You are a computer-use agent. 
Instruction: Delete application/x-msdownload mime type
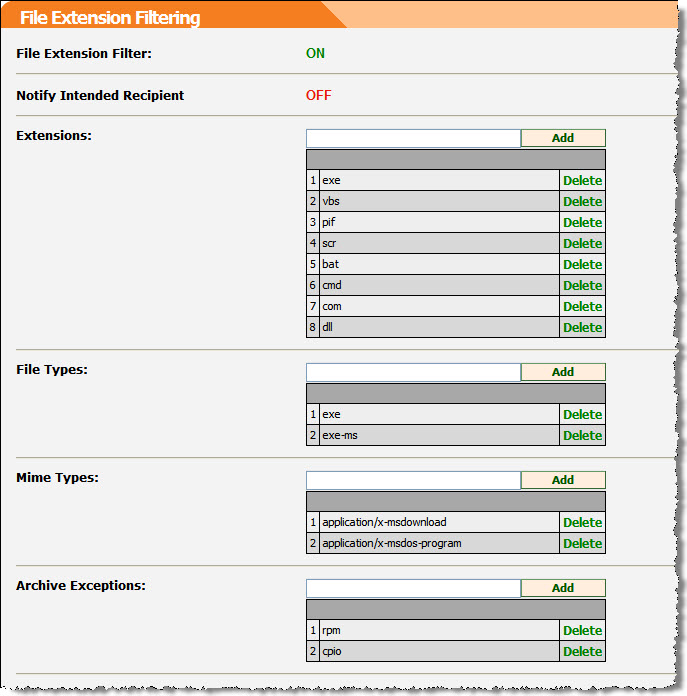(582, 523)
